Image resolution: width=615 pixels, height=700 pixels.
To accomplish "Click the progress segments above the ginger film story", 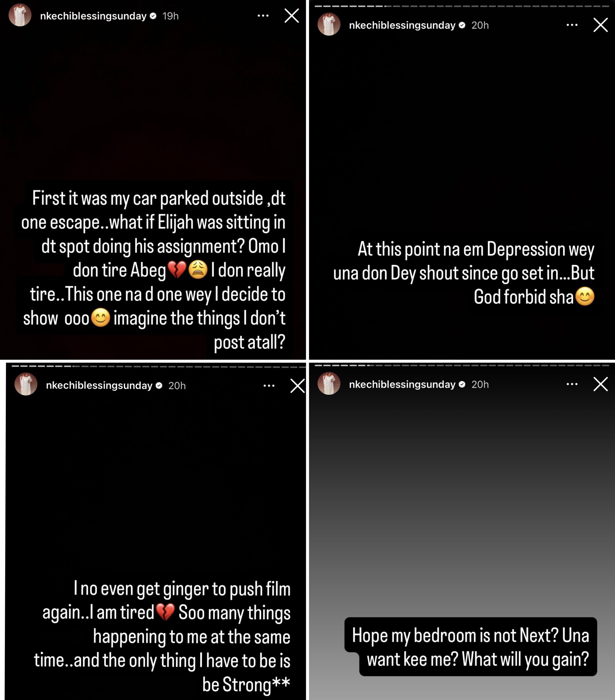I will pos(158,366).
